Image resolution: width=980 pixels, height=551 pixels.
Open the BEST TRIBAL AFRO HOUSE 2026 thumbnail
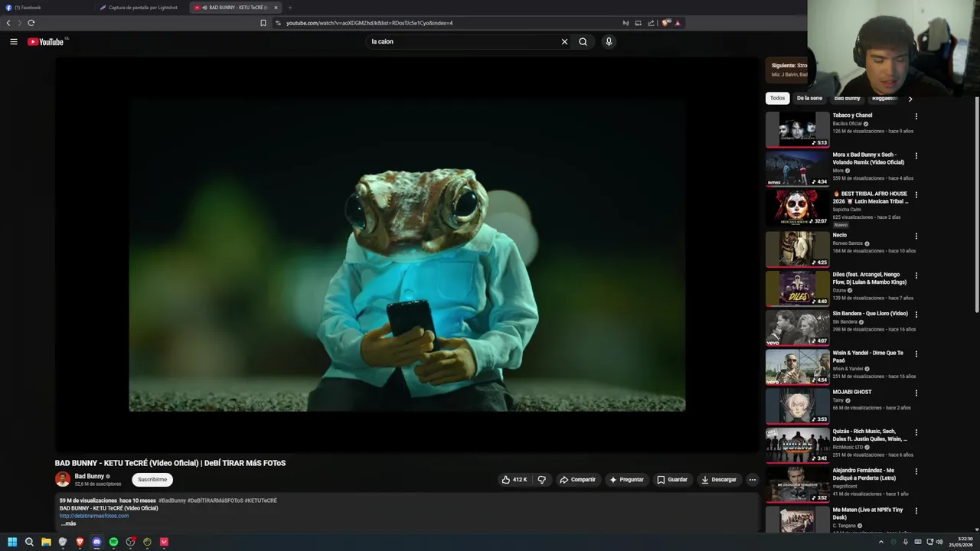797,207
